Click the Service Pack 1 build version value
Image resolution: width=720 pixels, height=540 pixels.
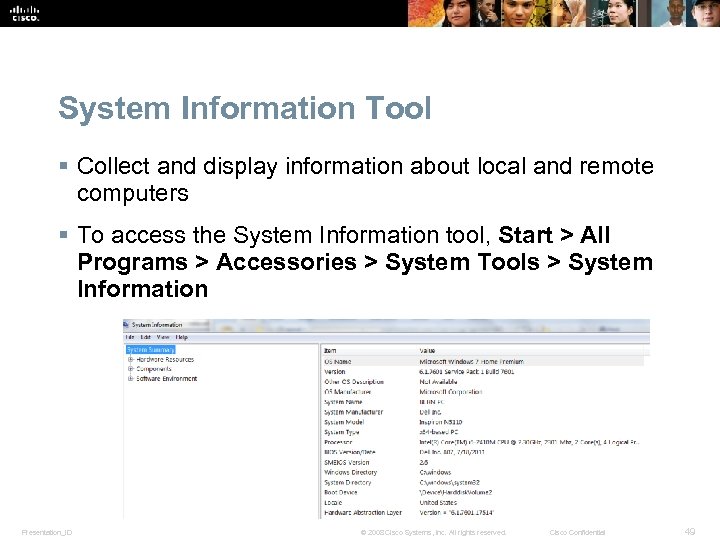[x=467, y=372]
